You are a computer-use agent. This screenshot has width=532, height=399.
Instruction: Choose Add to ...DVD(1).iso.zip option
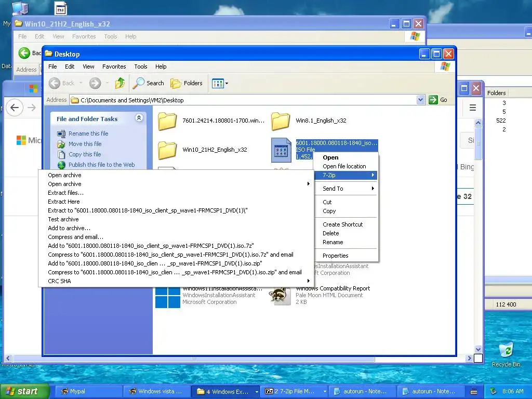coord(176,263)
